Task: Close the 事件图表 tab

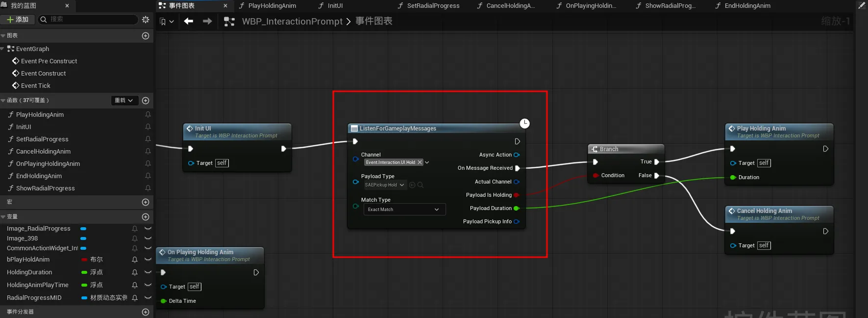Action: click(225, 6)
